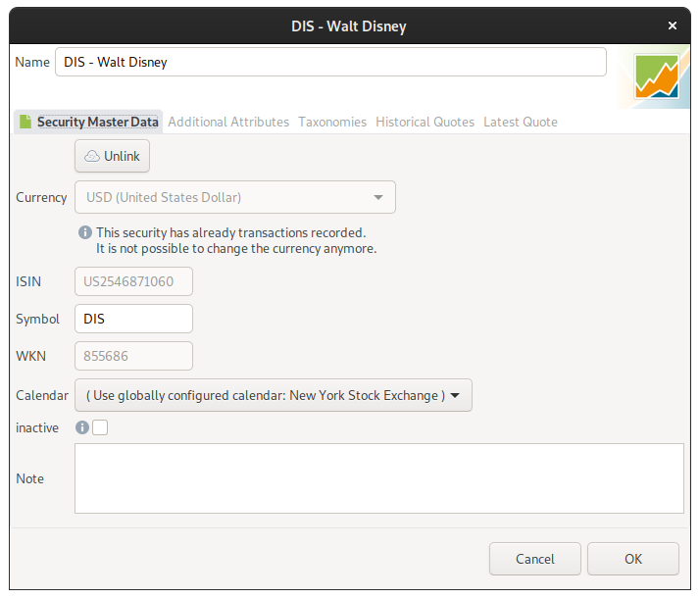Click the info icon next to inactive
The width and height of the screenshot is (700, 599).
(82, 427)
